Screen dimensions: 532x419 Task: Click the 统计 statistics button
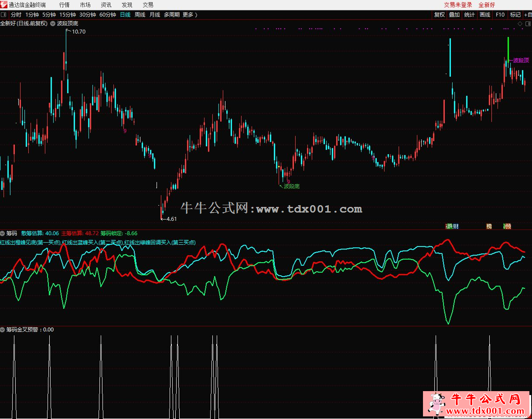point(470,15)
